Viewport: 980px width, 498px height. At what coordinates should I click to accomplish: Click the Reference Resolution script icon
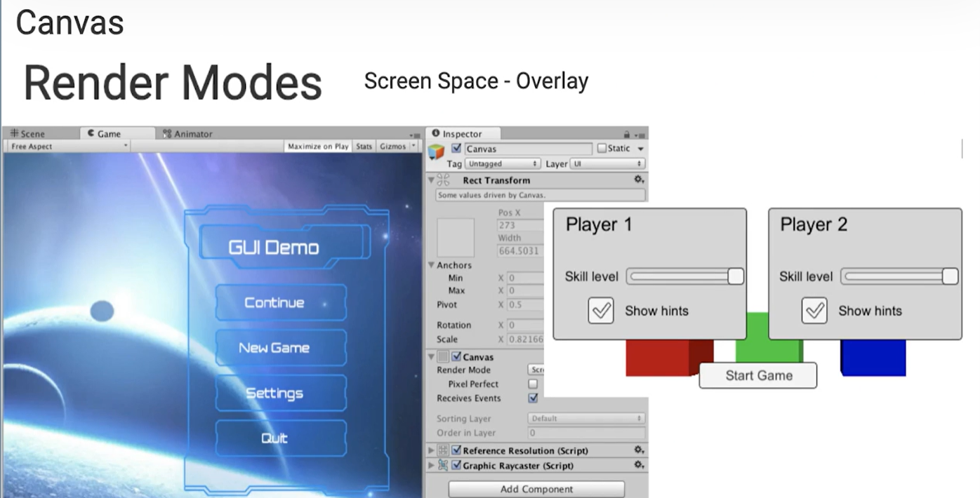coord(444,450)
